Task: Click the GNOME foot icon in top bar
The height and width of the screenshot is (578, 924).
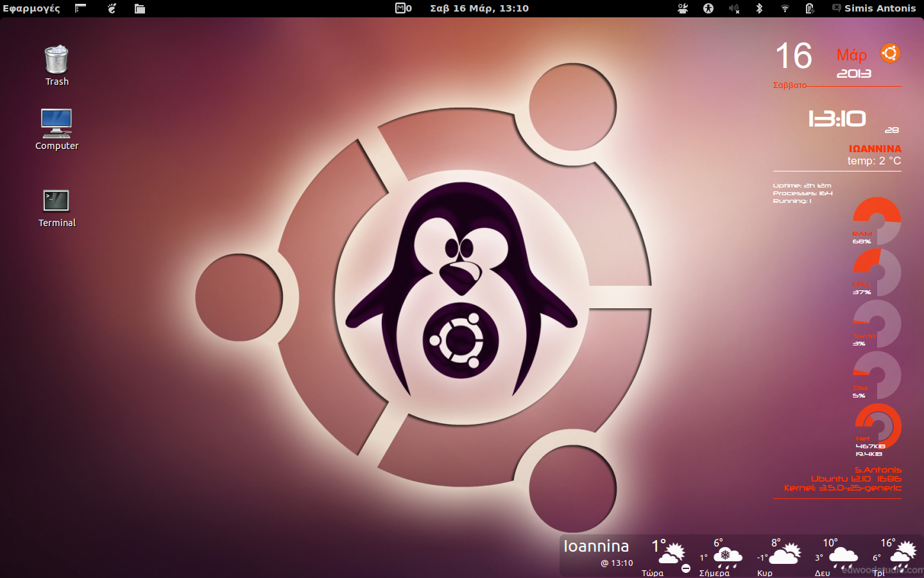Action: 112,8
